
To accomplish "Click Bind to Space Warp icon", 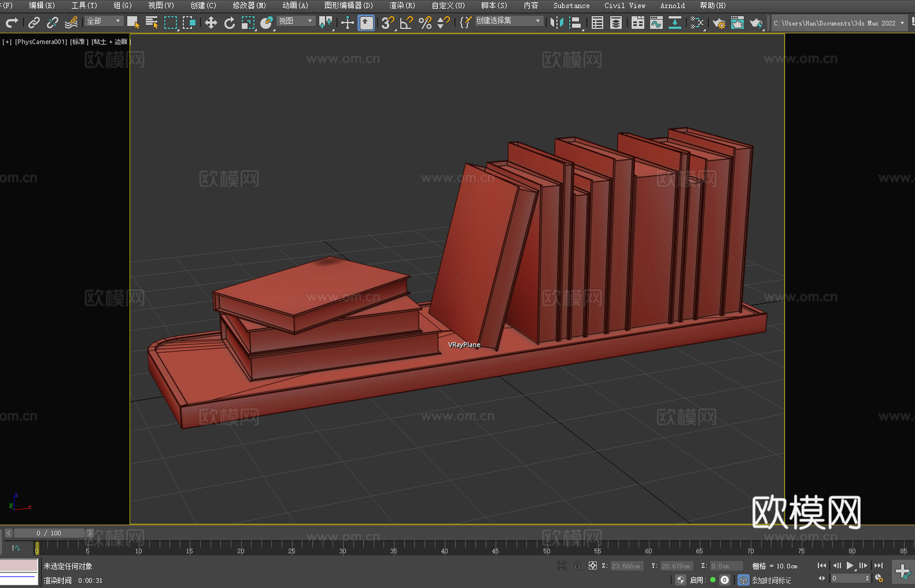I will 71,23.
